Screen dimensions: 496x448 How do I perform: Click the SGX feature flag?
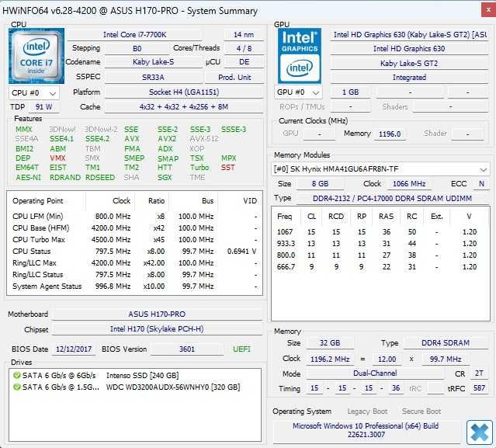pyautogui.click(x=165, y=178)
